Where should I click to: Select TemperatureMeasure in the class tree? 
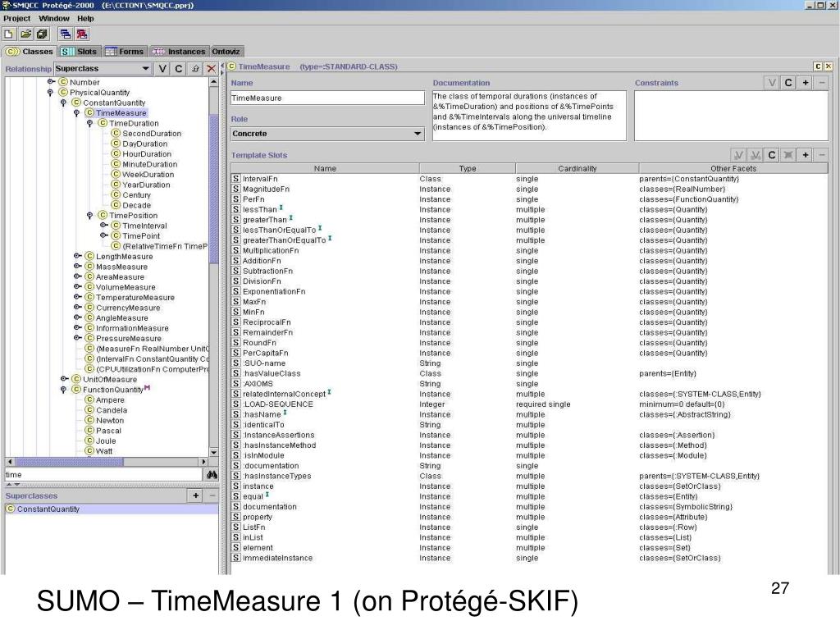[135, 297]
